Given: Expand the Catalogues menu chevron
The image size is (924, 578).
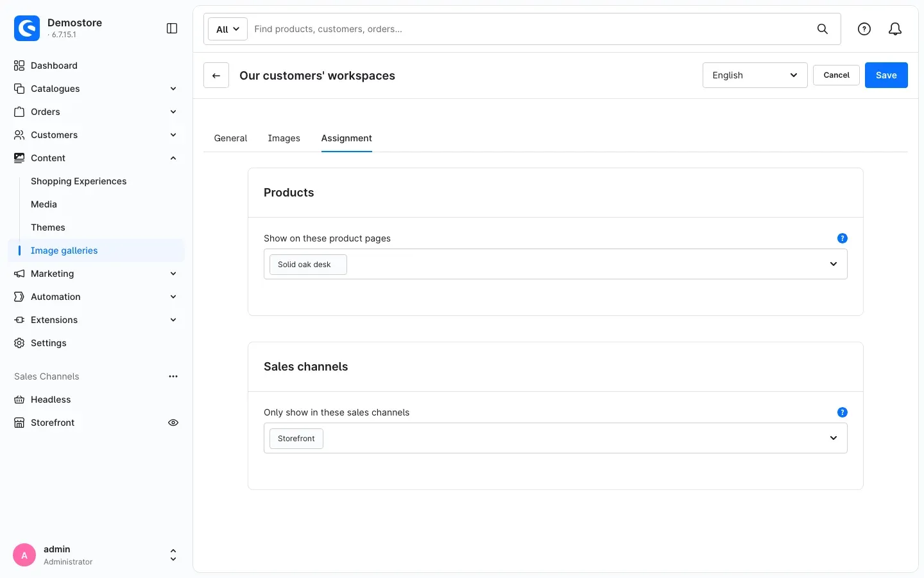Looking at the screenshot, I should (173, 89).
